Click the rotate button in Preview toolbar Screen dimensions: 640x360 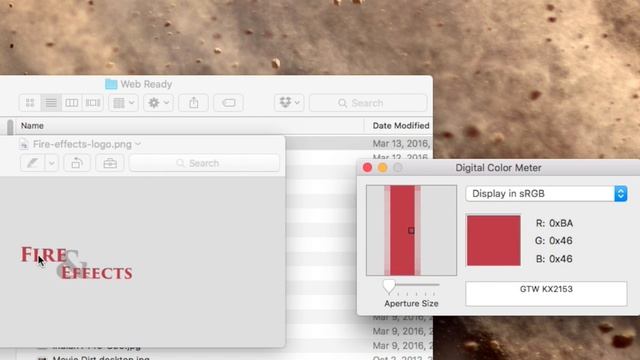(x=76, y=163)
